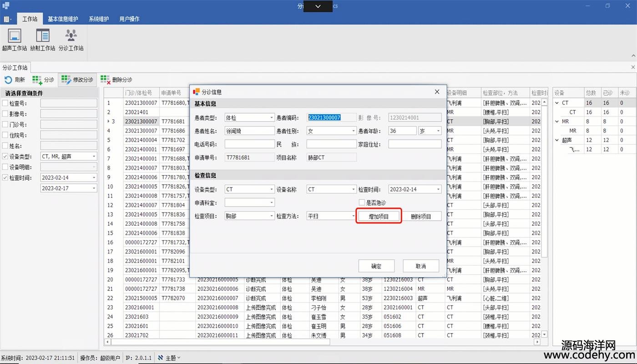Click the refresh icon in toolbar

point(8,80)
